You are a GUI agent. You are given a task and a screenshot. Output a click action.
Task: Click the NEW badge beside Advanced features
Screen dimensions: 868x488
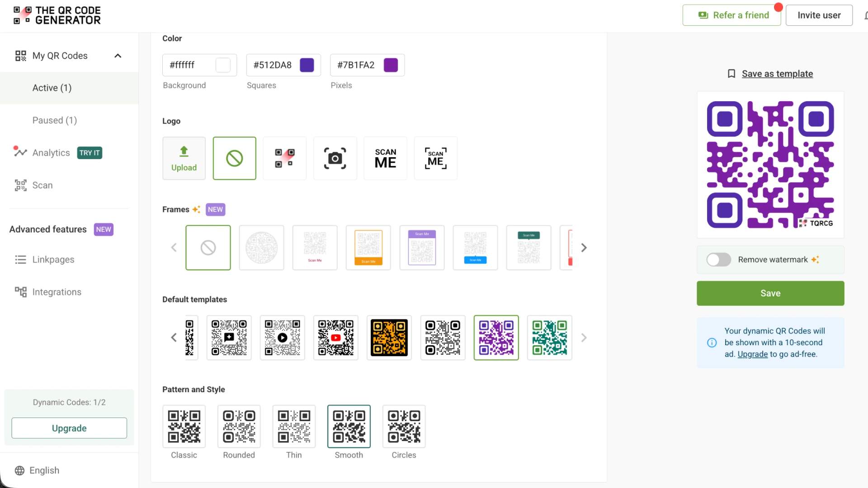pyautogui.click(x=104, y=230)
